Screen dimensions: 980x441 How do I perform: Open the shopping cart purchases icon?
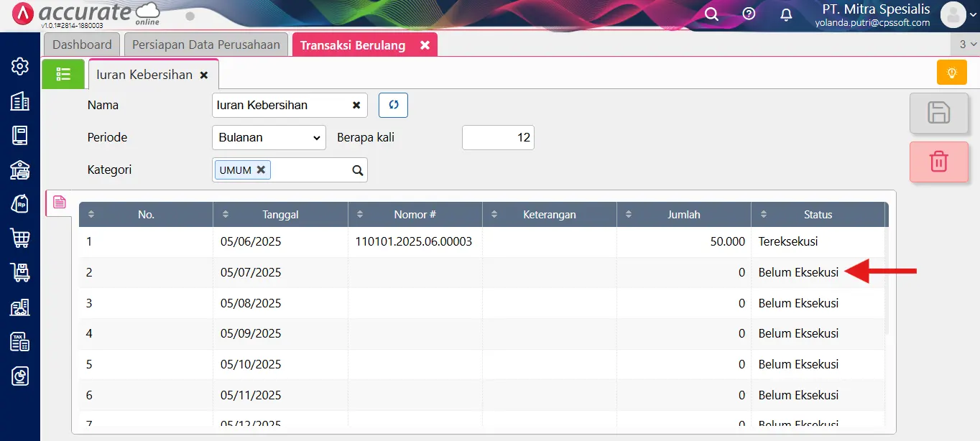(x=19, y=238)
